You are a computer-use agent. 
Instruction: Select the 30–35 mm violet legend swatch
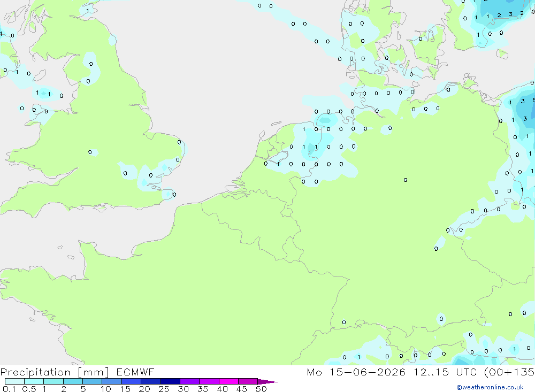pyautogui.click(x=190, y=381)
